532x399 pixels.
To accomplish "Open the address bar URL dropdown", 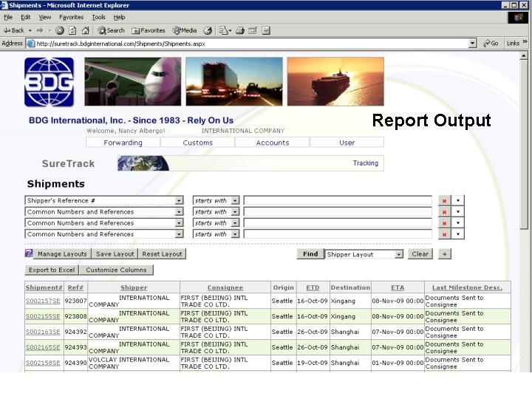I will pyautogui.click(x=472, y=44).
